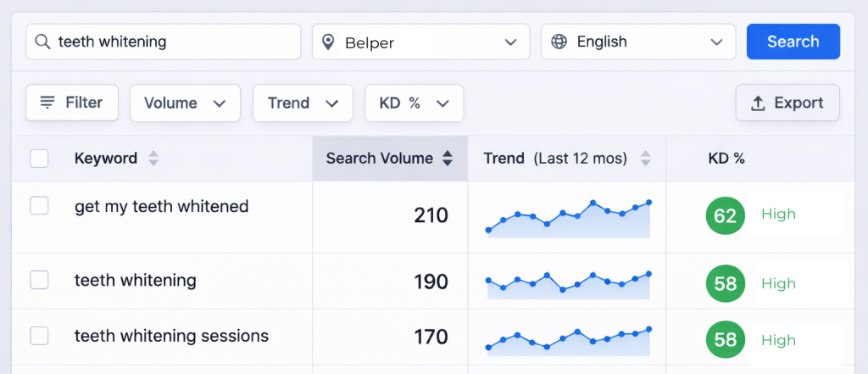Click the globe icon beside English

[x=559, y=42]
